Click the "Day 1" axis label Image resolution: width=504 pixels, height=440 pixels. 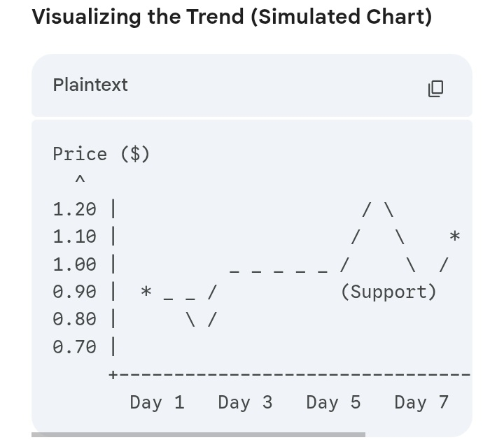coord(157,402)
